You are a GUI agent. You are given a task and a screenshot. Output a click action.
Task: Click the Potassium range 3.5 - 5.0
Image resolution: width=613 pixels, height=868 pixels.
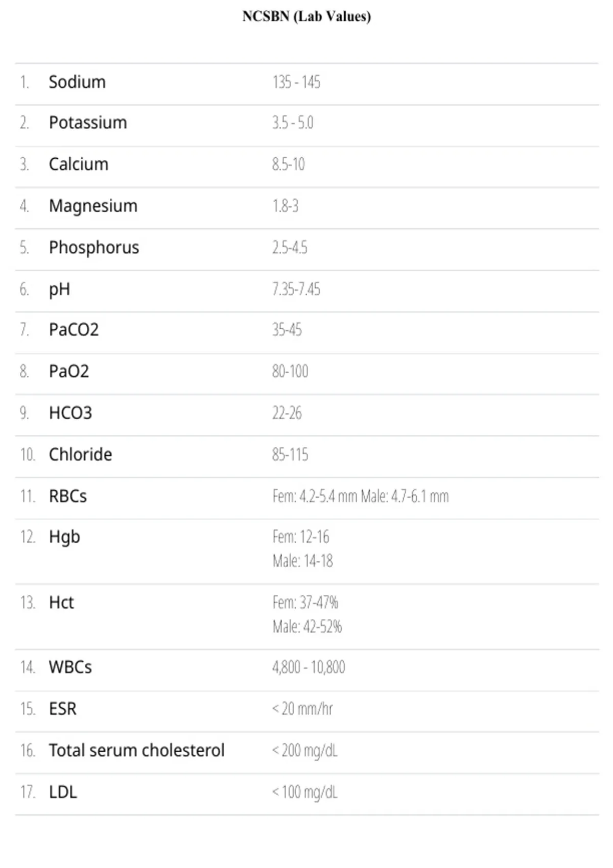click(293, 123)
